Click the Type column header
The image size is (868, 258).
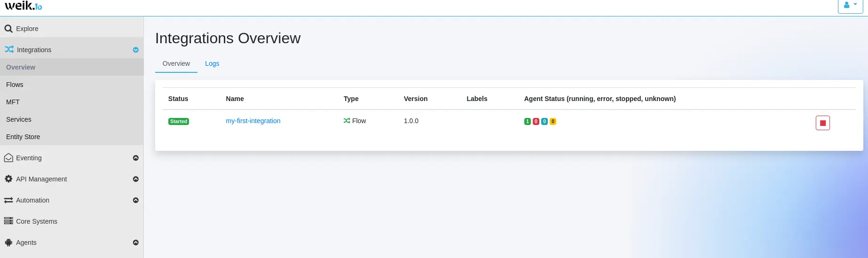click(x=351, y=99)
